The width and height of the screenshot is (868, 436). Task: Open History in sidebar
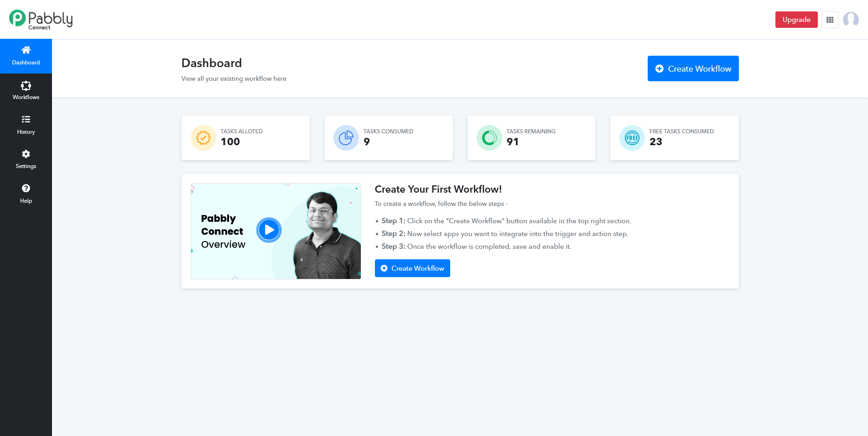click(x=26, y=125)
